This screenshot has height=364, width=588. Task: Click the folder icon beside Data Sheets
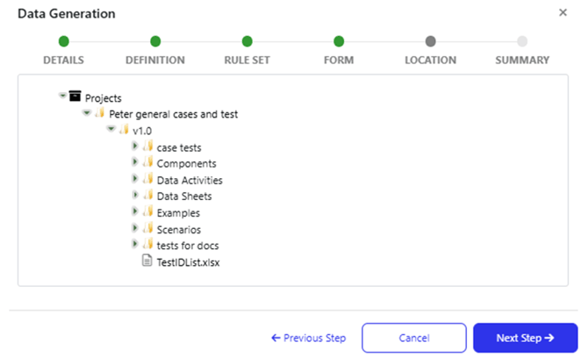coord(148,195)
